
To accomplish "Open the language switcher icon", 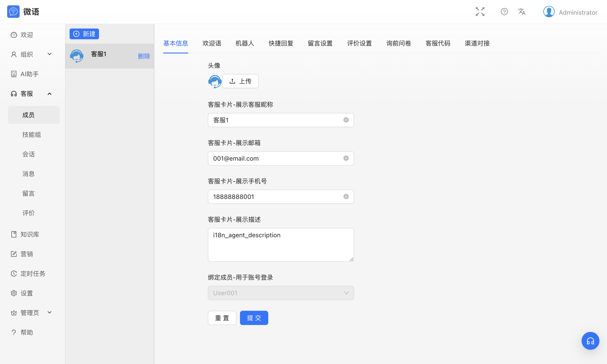I will (522, 12).
